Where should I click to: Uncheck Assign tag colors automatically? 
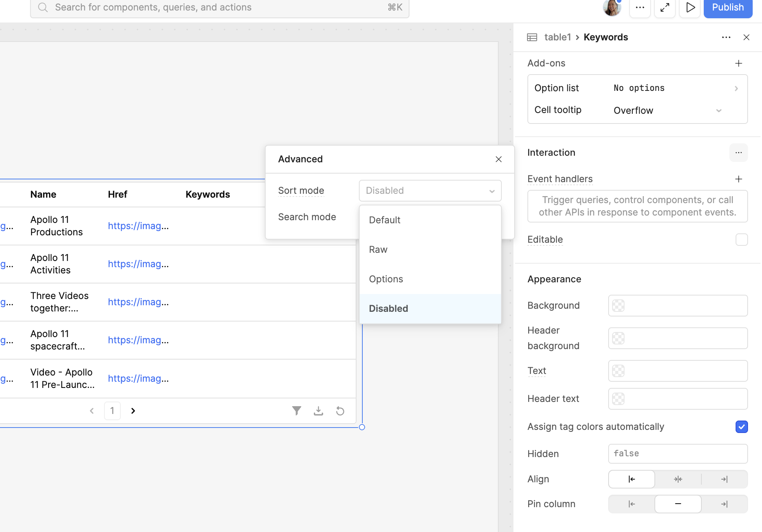pyautogui.click(x=742, y=427)
